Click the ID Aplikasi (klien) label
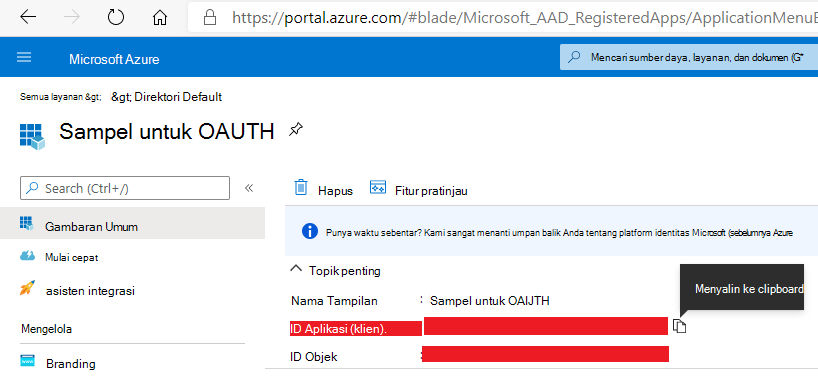 [x=339, y=329]
